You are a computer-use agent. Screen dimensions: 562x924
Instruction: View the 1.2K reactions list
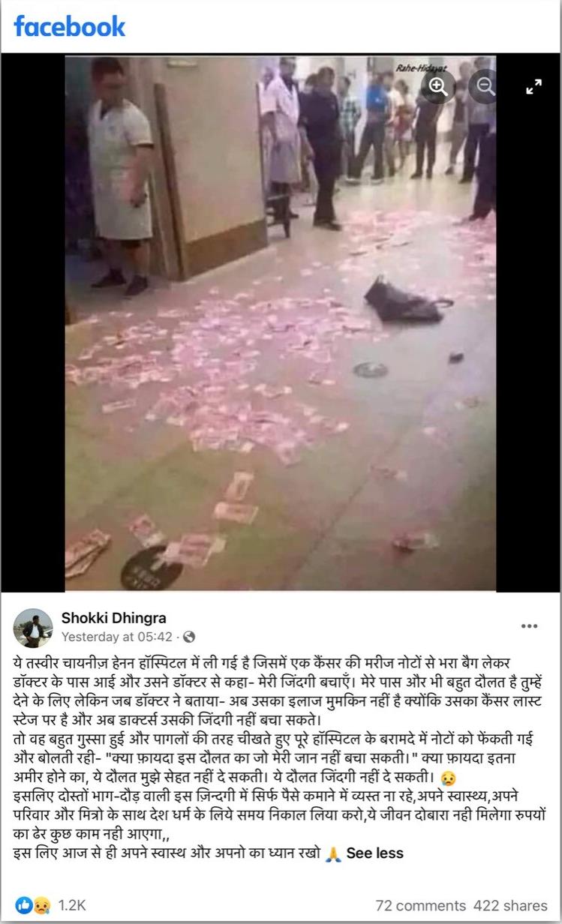(x=72, y=905)
